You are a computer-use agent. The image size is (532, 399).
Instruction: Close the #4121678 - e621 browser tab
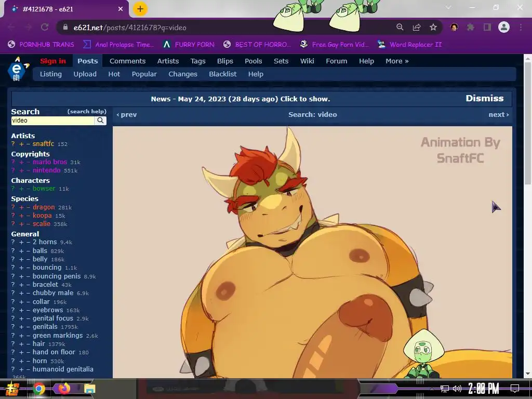coord(121,9)
